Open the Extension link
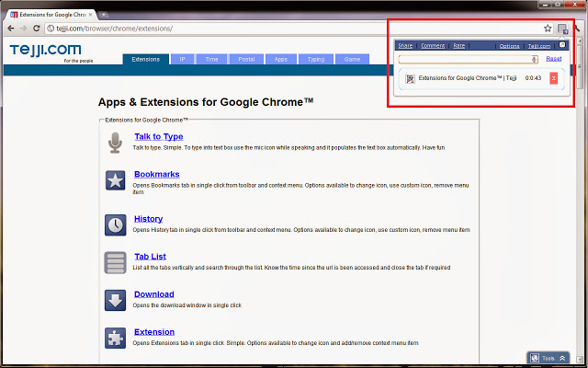This screenshot has height=368, width=588. (x=154, y=332)
